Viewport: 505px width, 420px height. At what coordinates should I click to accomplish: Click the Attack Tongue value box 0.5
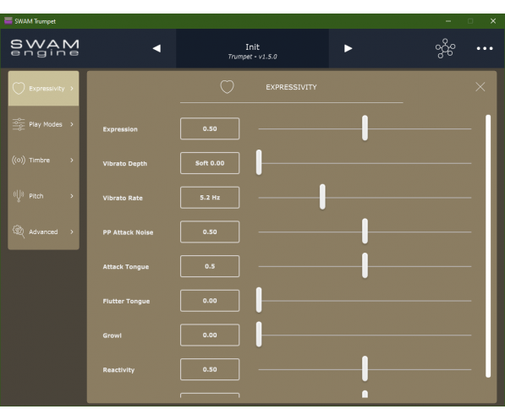pos(210,266)
